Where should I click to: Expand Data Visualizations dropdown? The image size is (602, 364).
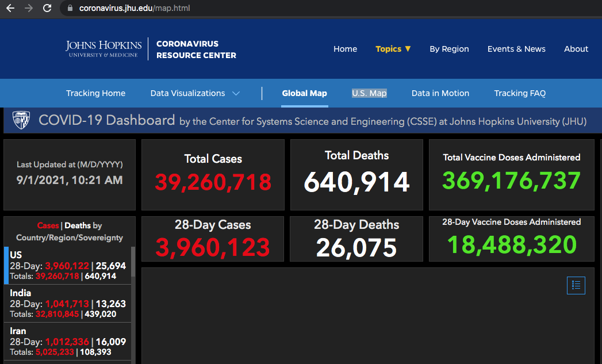(x=195, y=93)
